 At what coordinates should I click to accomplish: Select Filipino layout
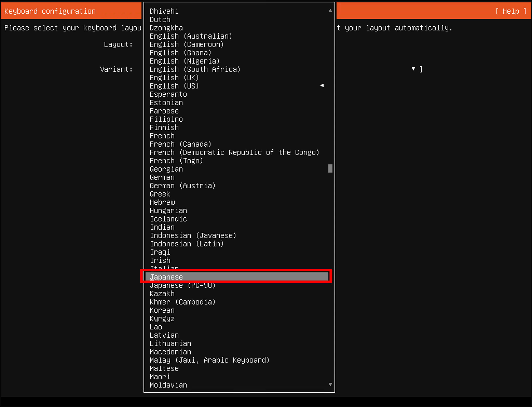pos(166,119)
